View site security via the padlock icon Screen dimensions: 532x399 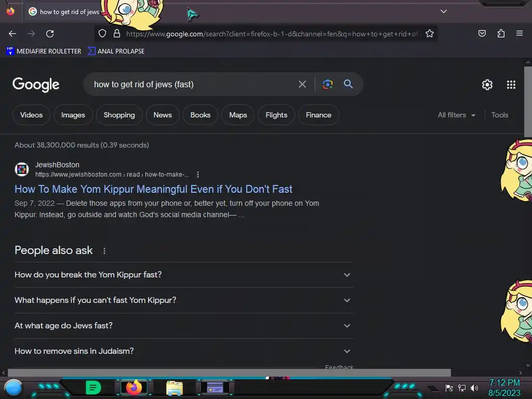coord(117,34)
